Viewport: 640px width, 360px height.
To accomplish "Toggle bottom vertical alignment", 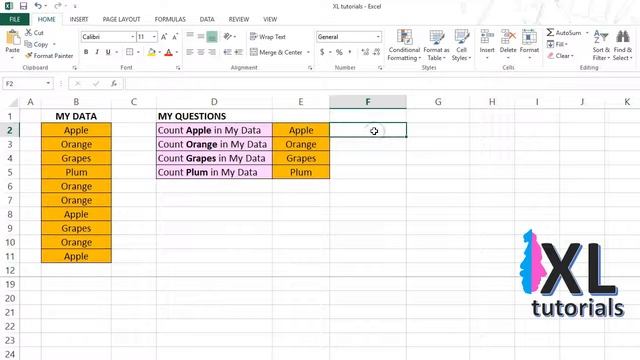I will click(x=212, y=36).
